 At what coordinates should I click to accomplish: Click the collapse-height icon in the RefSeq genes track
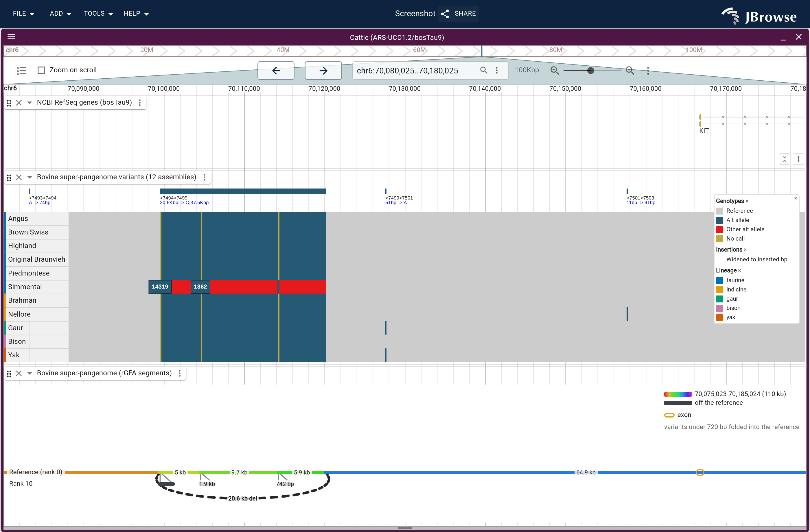click(x=784, y=159)
